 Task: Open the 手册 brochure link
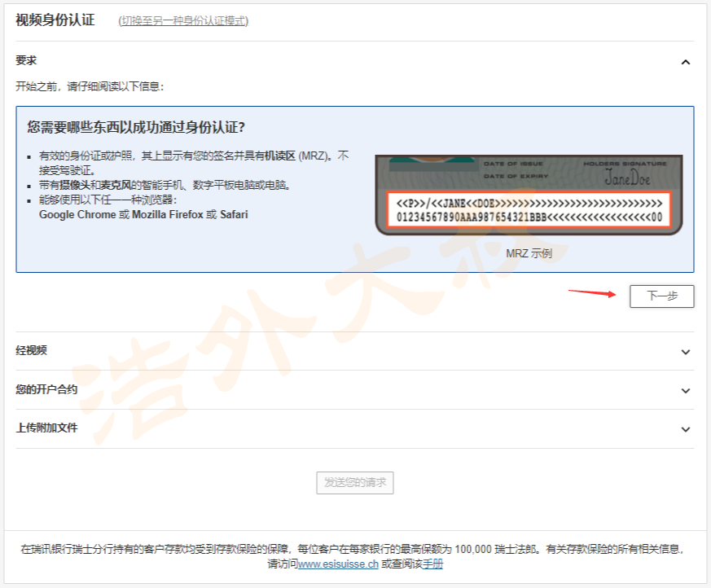pos(432,564)
